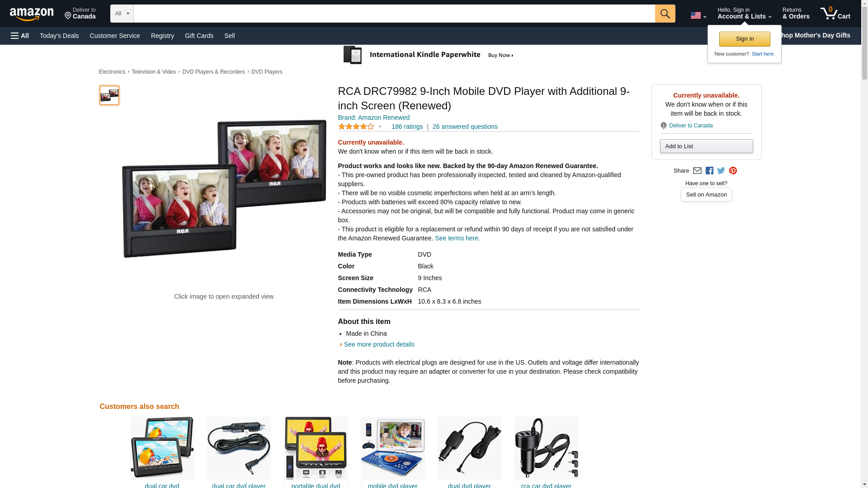Share product on Twitter icon
868x488 pixels.
click(x=721, y=171)
